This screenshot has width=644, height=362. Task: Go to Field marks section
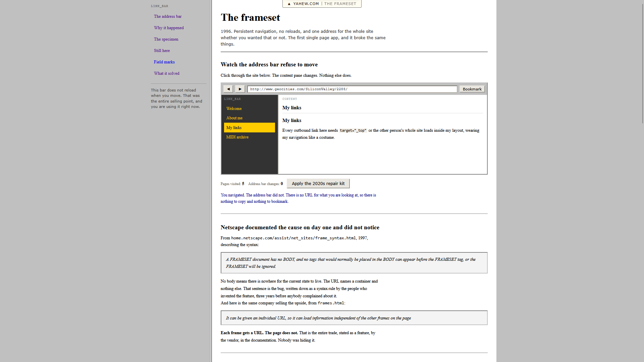coord(164,62)
